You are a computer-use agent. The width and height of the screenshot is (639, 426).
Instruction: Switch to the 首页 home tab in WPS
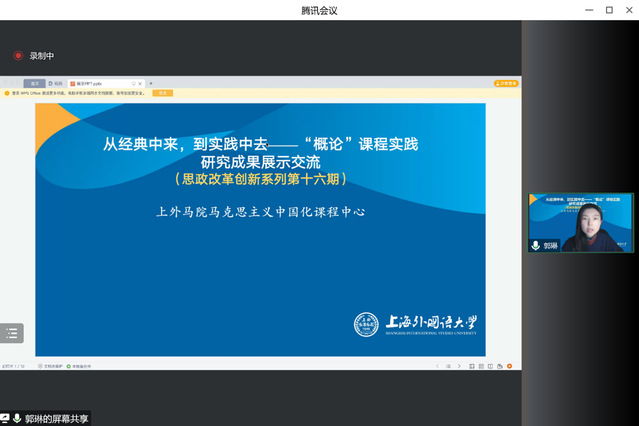(x=35, y=83)
